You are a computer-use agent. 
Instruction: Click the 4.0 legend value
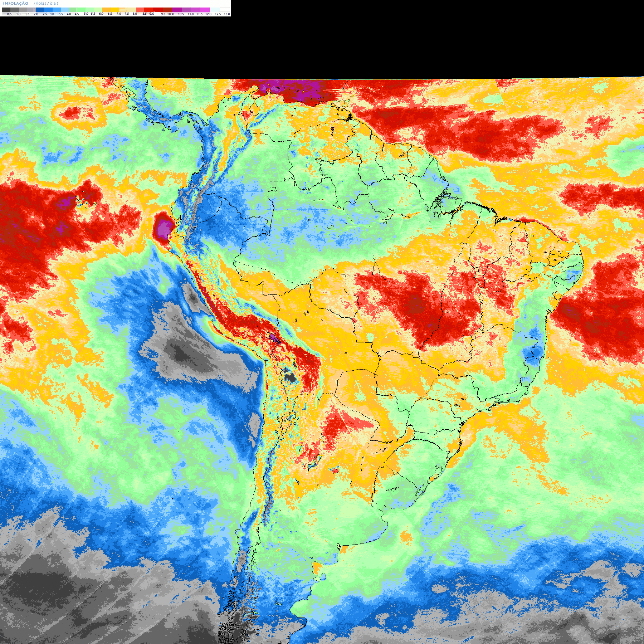point(69,14)
